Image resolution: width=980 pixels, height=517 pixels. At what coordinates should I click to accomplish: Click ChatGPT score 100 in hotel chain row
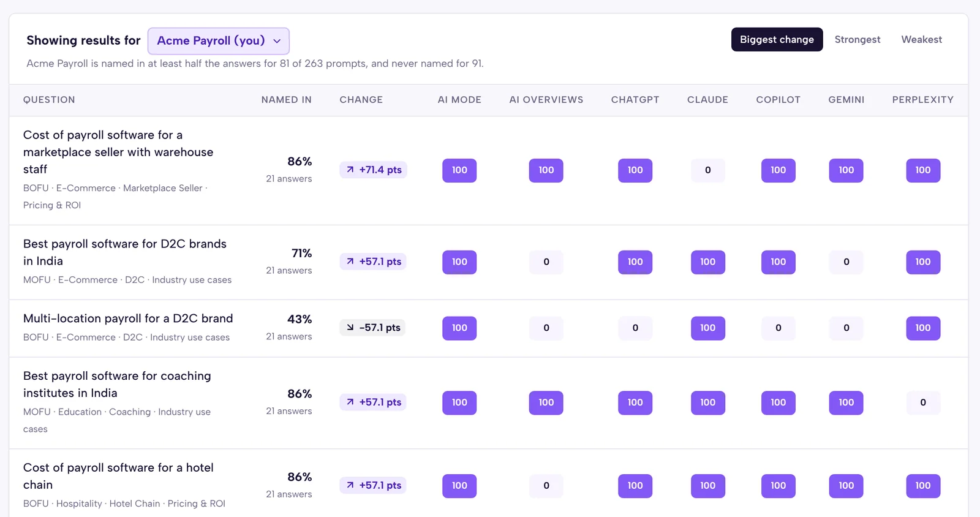635,486
